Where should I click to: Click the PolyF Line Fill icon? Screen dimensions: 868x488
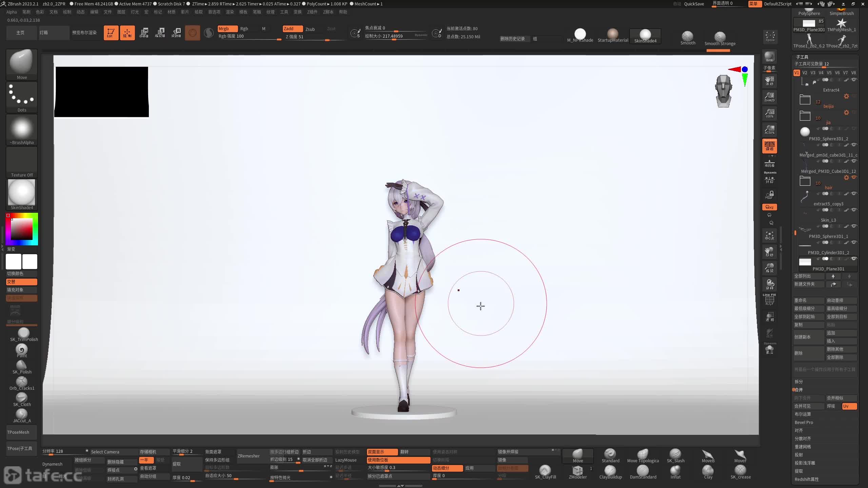770,300
